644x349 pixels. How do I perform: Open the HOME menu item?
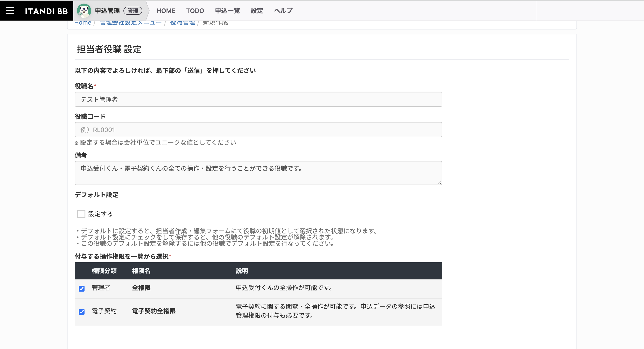[x=166, y=11]
